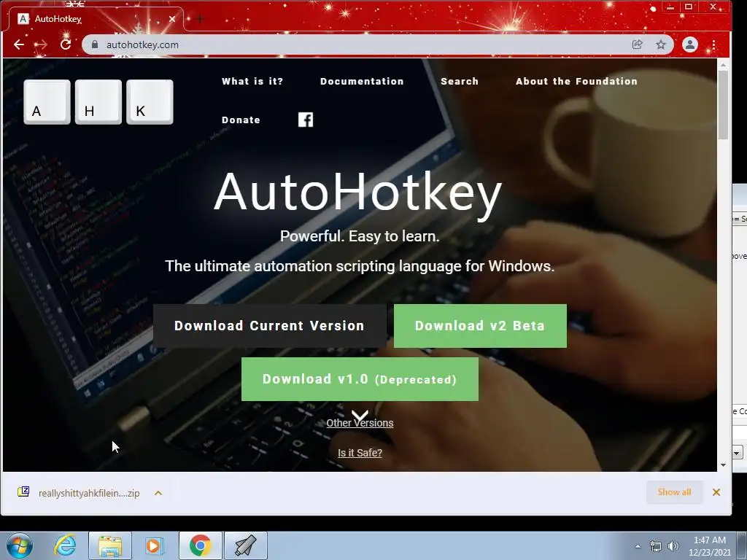
Task: Show hidden system tray icons
Action: (x=638, y=546)
